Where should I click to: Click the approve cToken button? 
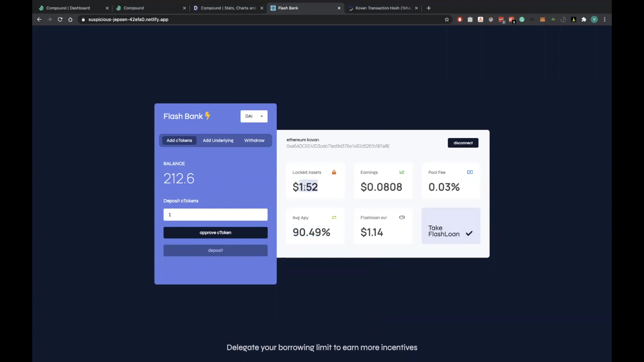(x=215, y=232)
